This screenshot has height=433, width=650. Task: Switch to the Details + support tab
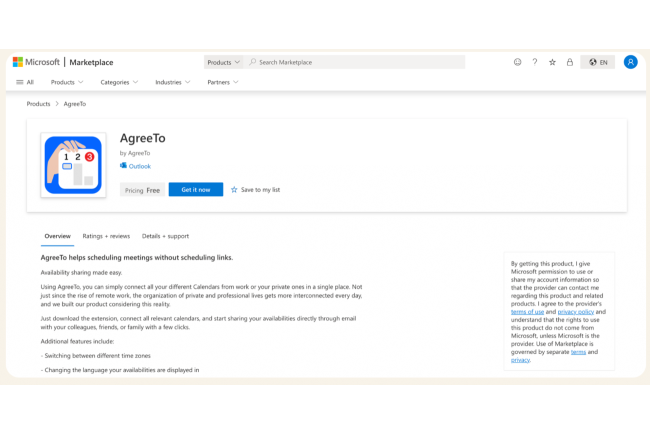click(x=165, y=236)
